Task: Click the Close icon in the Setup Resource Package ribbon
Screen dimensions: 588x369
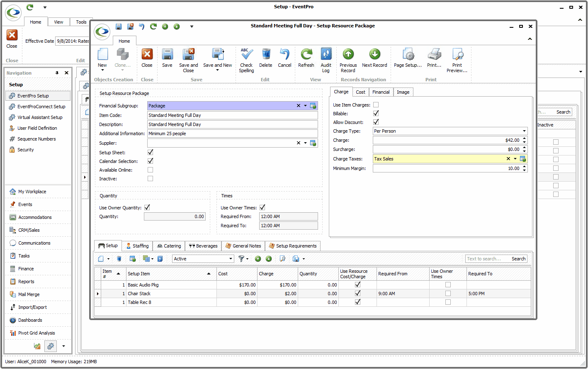Action: click(x=147, y=54)
